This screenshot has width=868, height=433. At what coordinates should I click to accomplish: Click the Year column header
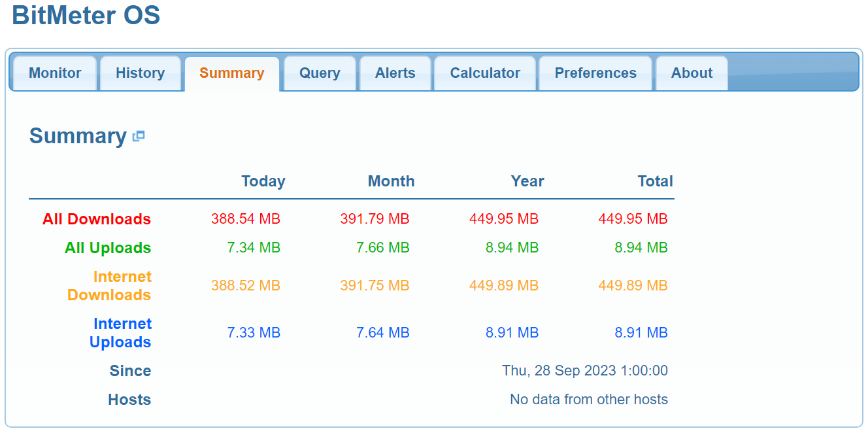(527, 181)
